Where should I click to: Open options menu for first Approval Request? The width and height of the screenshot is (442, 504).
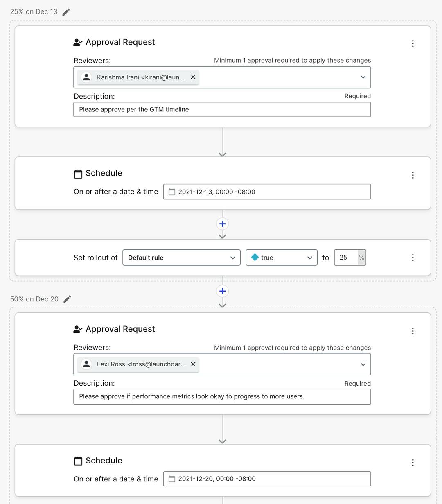click(x=413, y=43)
